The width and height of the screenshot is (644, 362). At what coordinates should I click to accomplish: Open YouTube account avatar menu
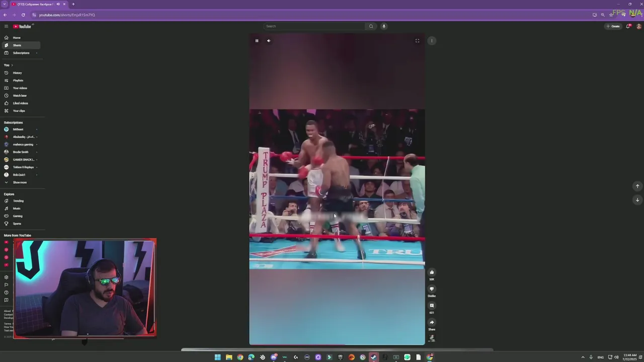coord(639,26)
